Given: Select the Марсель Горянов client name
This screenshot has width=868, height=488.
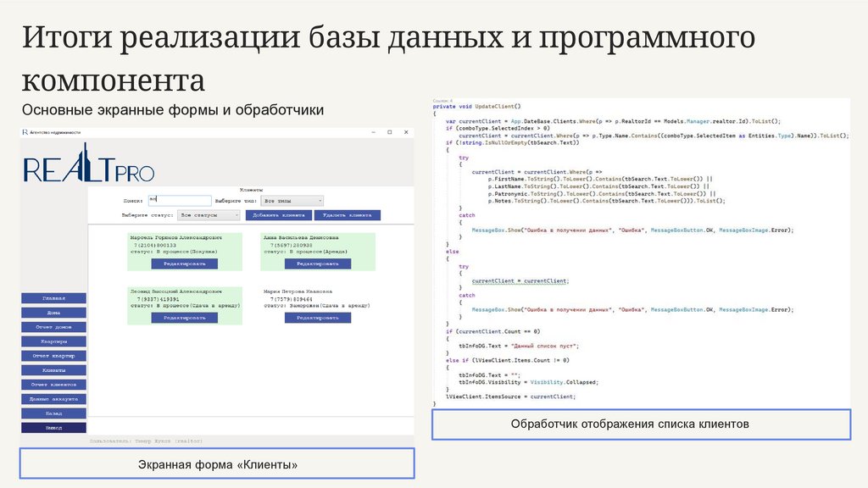Looking at the screenshot, I should 176,237.
